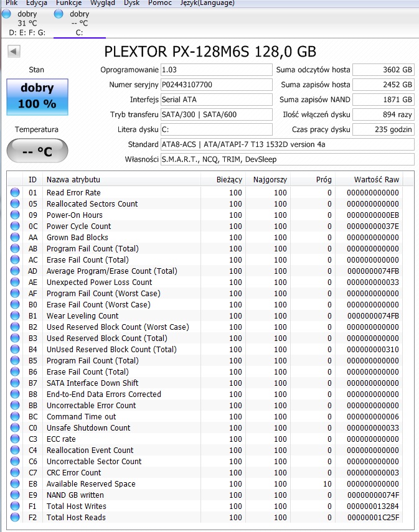419x532 pixels.
Task: Open the Edycja menu
Action: pos(37,2)
